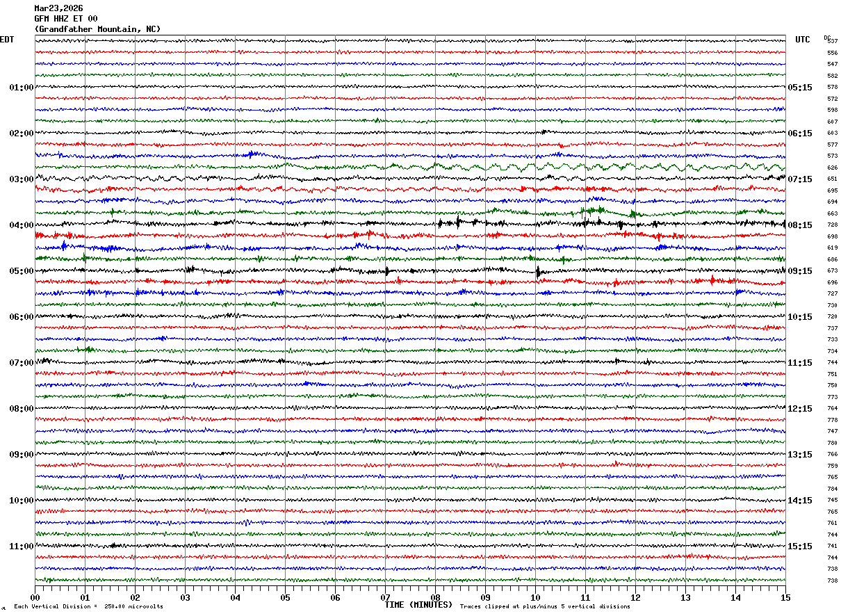Select the 06:00 EDT time label
This screenshot has height=616, width=841.
coord(22,317)
